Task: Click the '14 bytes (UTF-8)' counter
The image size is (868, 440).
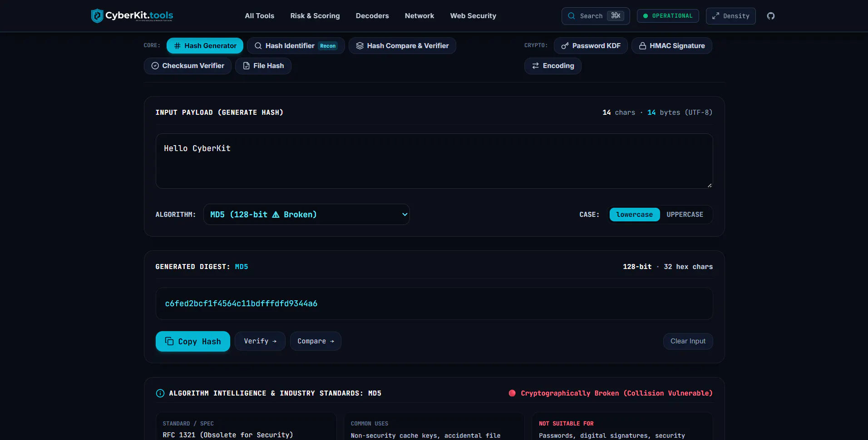Action: click(x=680, y=112)
